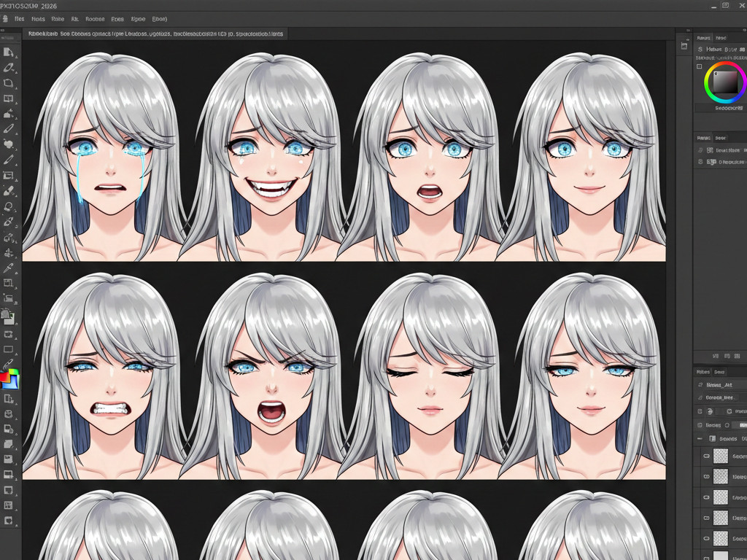747x560 pixels.
Task: Click the first icon in the 0 Reoctione row
Action: [x=700, y=162]
